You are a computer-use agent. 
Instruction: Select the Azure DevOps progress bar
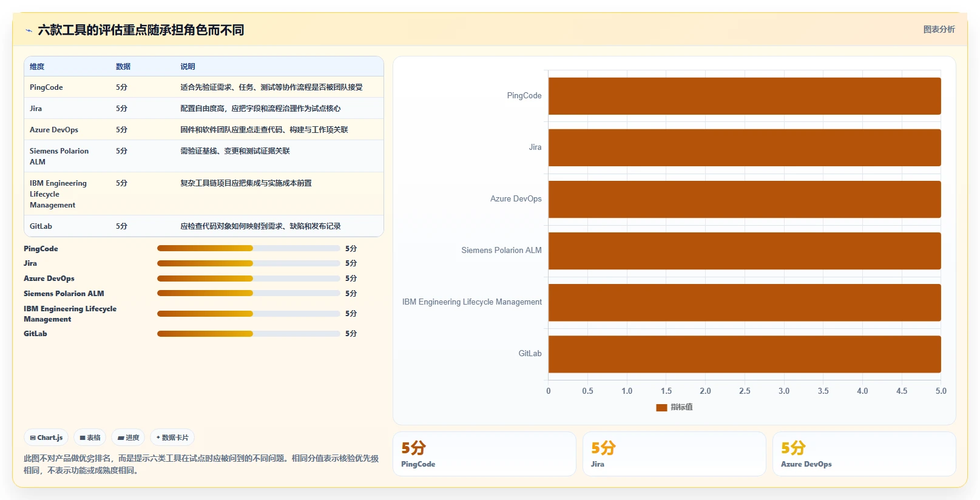click(x=249, y=279)
